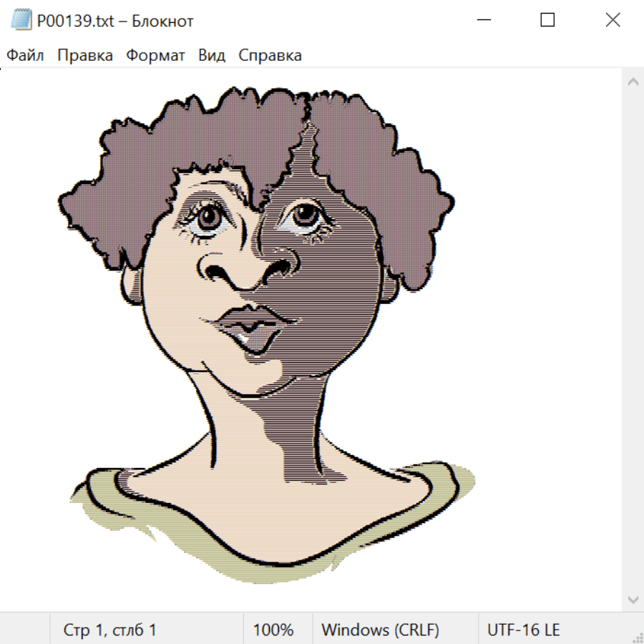Click the Notepad icon in title bar
Viewport: 644px width, 644px height.
click(21, 21)
